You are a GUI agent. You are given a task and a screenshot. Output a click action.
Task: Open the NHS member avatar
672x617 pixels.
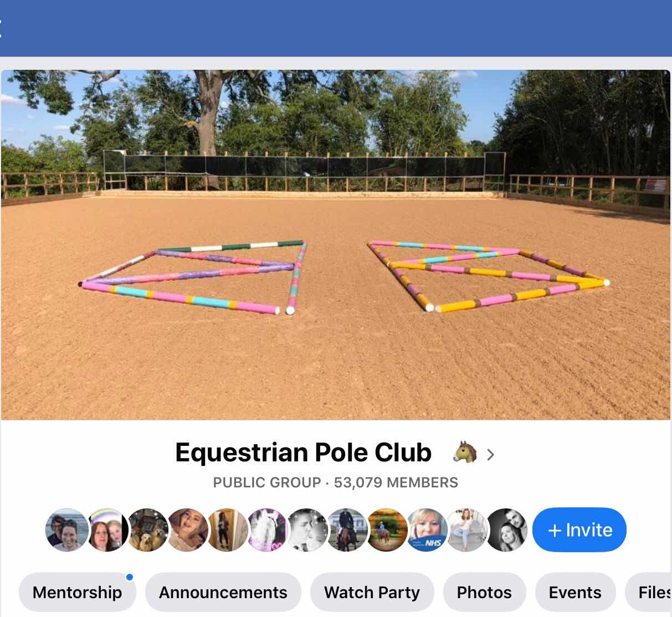(428, 530)
